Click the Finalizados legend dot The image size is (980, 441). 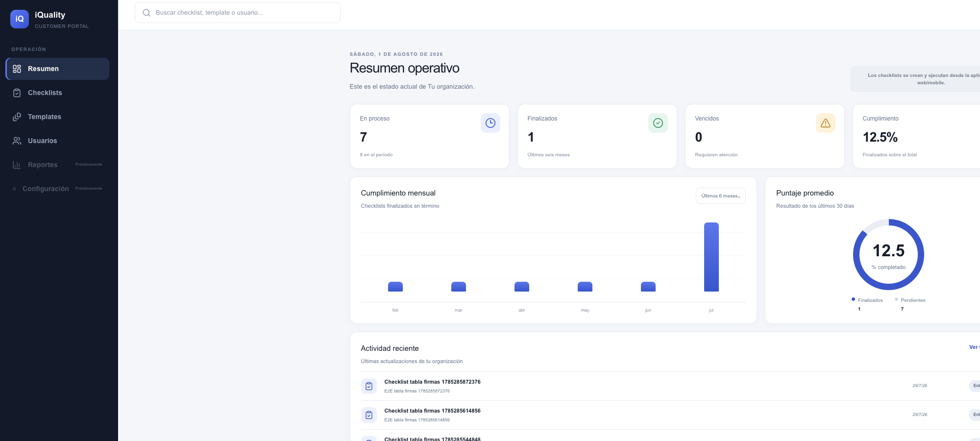[x=853, y=299]
